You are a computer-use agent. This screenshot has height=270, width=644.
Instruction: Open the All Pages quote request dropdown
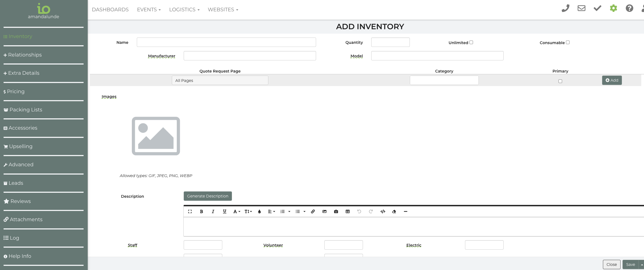pos(220,81)
